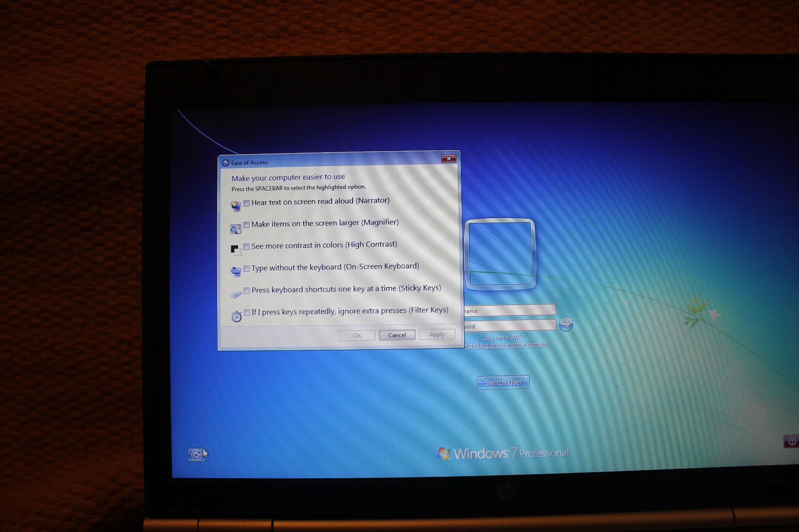Enable the Narrator checkbox

tap(246, 203)
